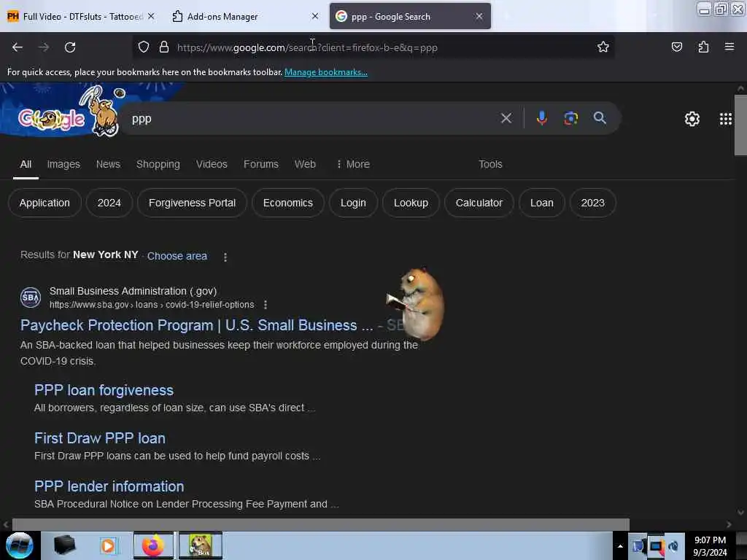
Task: Click the 2023 suggestion chip
Action: click(x=592, y=203)
